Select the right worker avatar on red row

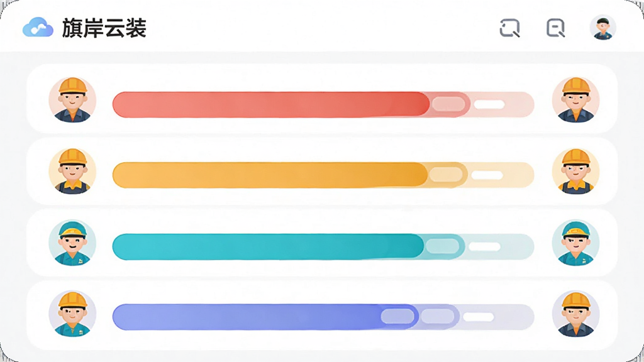tap(576, 100)
